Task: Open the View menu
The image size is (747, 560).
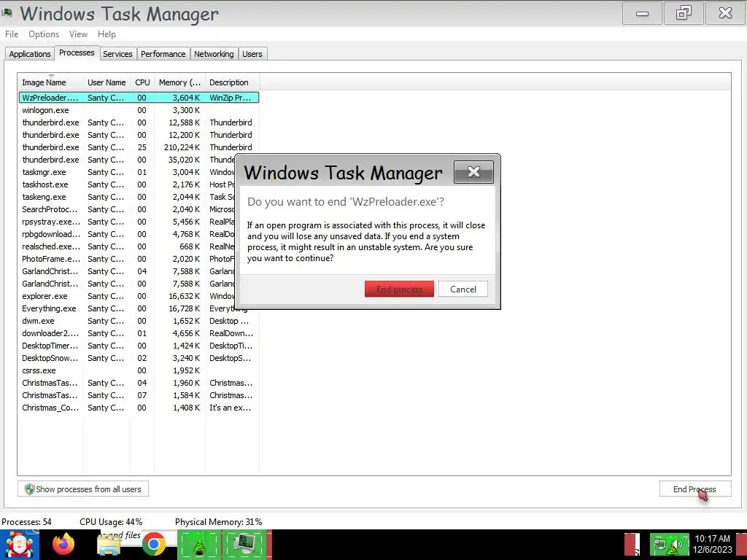Action: [78, 34]
